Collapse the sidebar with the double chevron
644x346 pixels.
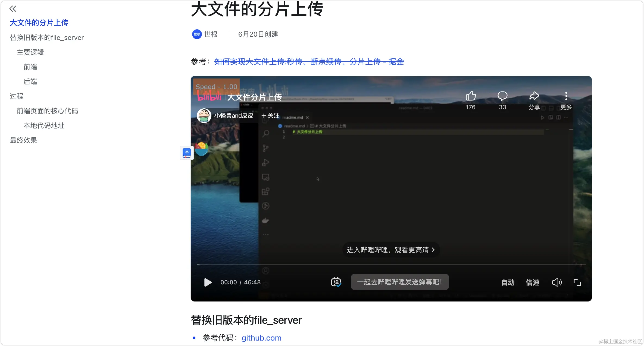(x=13, y=8)
